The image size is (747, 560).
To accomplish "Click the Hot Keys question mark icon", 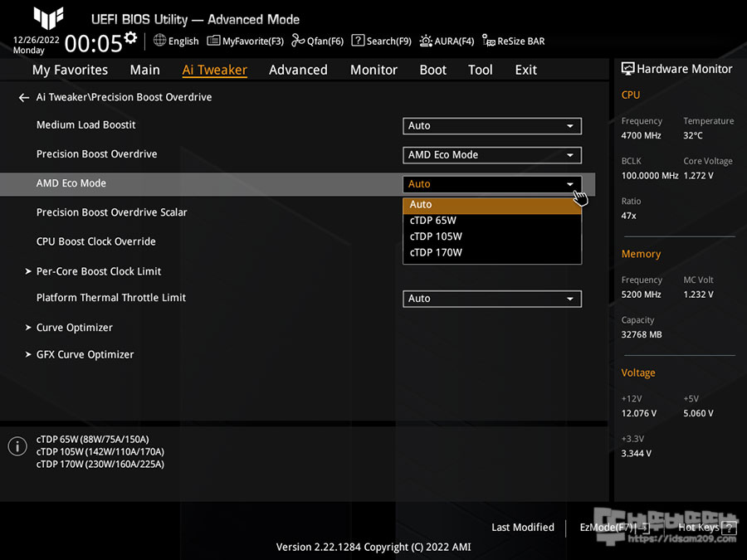I will (729, 528).
